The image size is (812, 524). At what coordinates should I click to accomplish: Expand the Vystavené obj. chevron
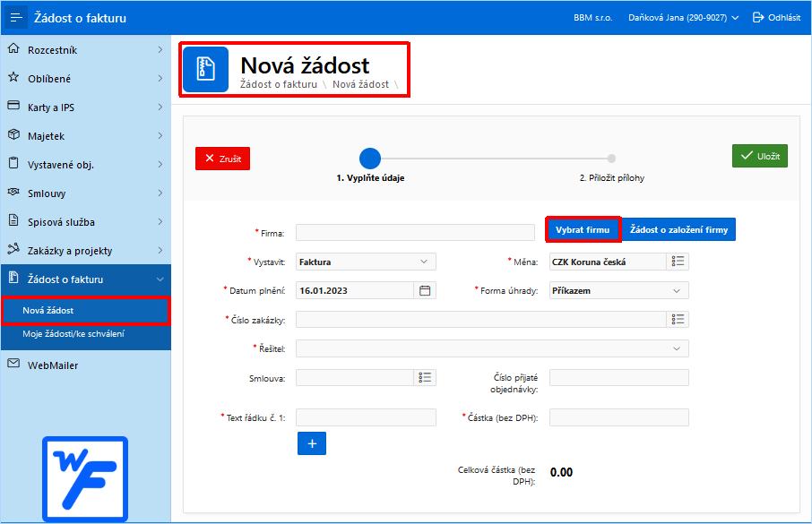[160, 164]
